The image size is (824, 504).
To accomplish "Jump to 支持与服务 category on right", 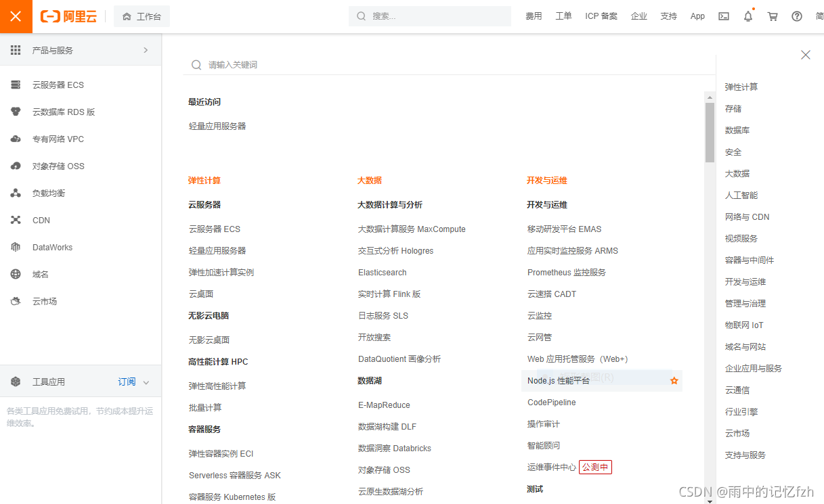I will [745, 455].
